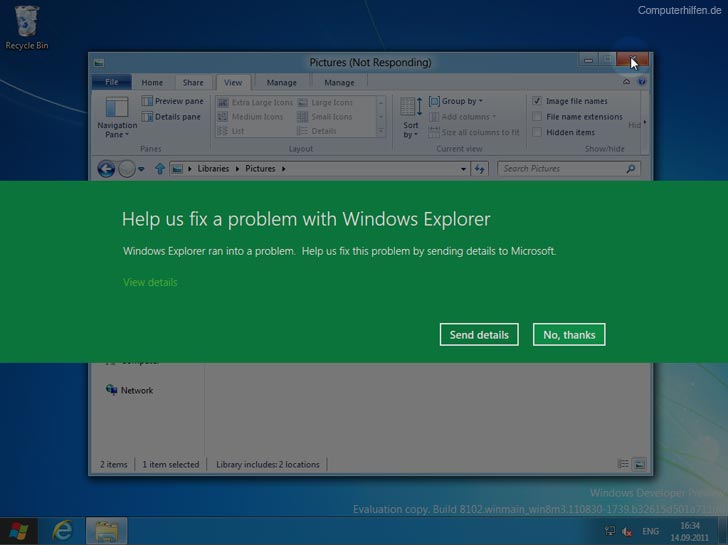Viewport: 728px width, 545px height.
Task: Click '1 item selected' status text
Action: (170, 464)
